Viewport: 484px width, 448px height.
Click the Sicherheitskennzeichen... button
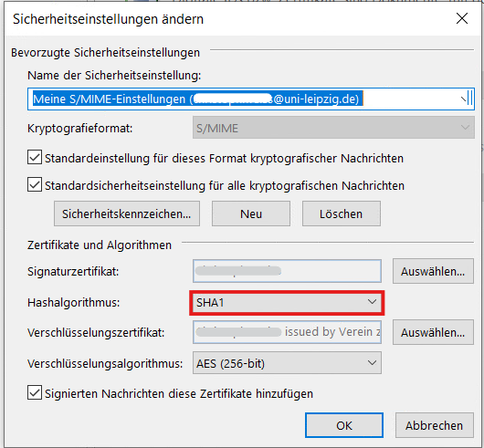127,214
